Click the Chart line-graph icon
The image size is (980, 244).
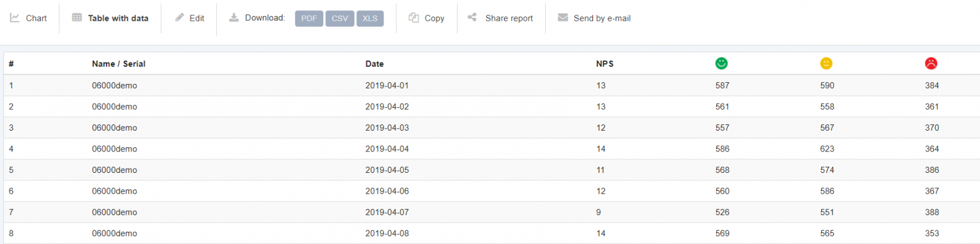click(15, 18)
